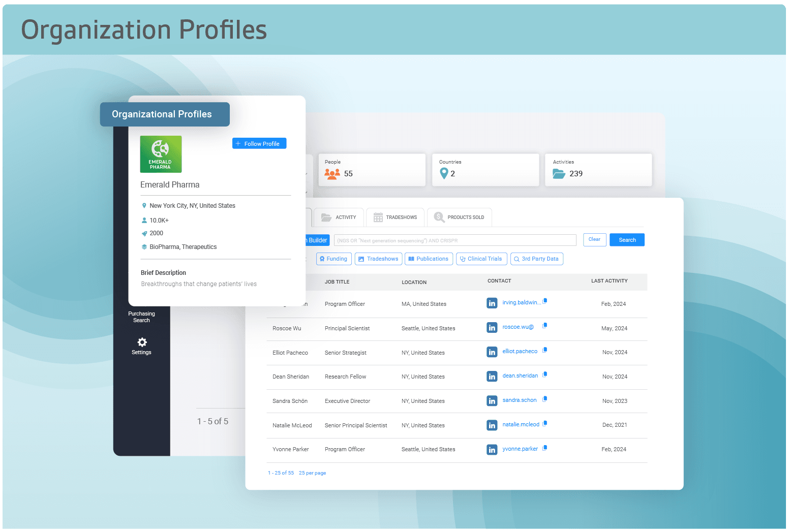Open the 25 per page dropdown
Image resolution: width=788 pixels, height=532 pixels.
click(x=312, y=473)
